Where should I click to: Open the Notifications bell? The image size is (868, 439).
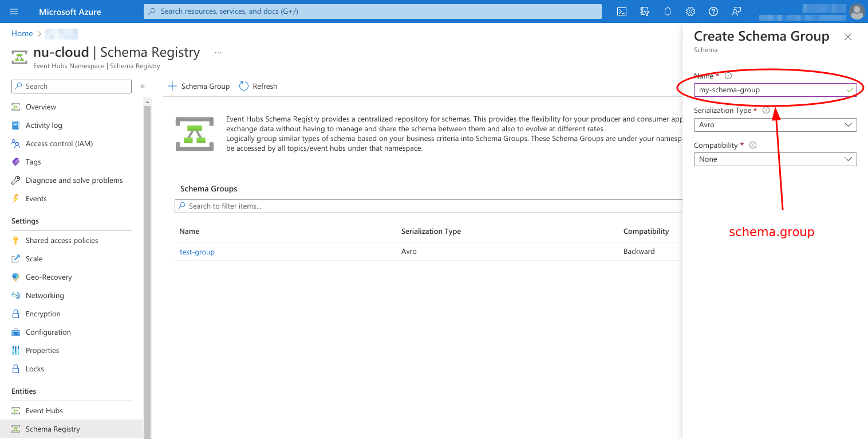(x=668, y=11)
